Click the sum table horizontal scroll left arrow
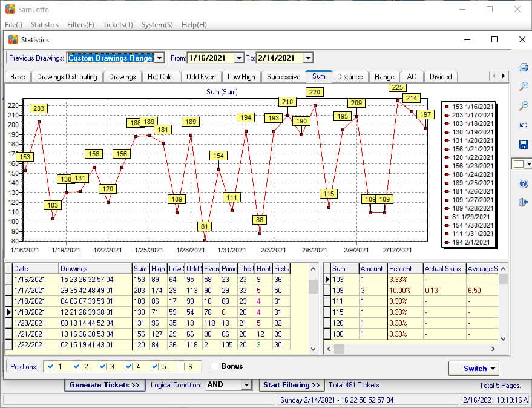Image resolution: width=532 pixels, height=408 pixels. 329,349
